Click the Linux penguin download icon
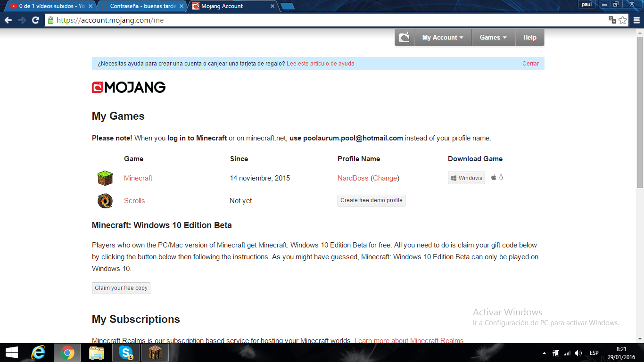Screen dimensions: 644x362 click(x=501, y=177)
